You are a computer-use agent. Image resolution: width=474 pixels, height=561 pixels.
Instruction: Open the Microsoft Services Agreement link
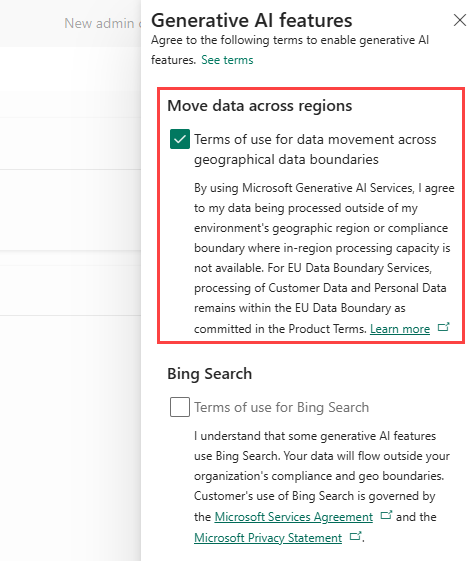pos(293,517)
